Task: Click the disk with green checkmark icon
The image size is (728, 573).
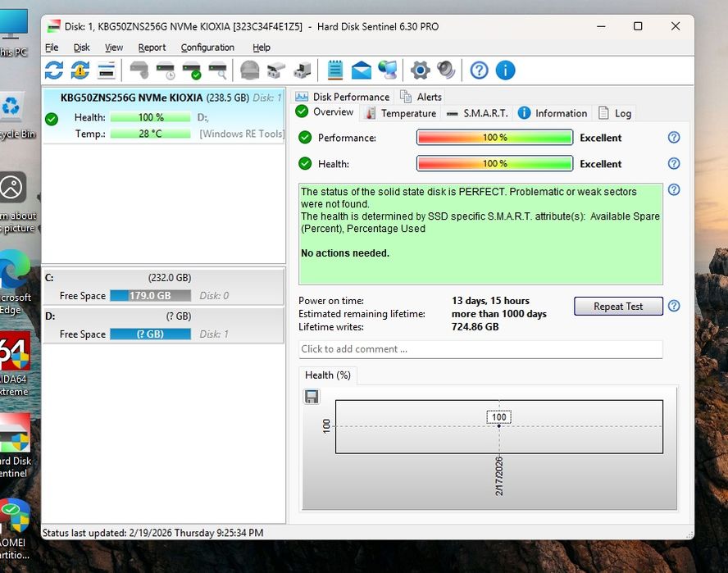Action: [191, 70]
